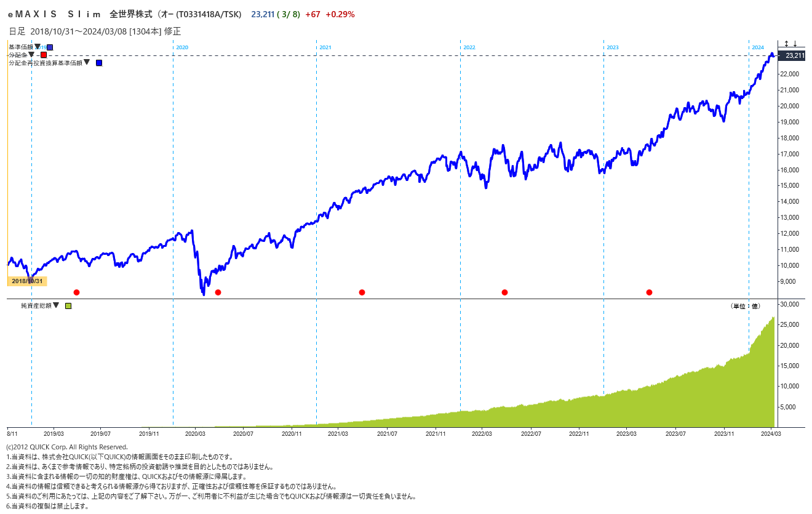
Task: Click the green 純資産総額 color swatch
Action: tap(68, 305)
